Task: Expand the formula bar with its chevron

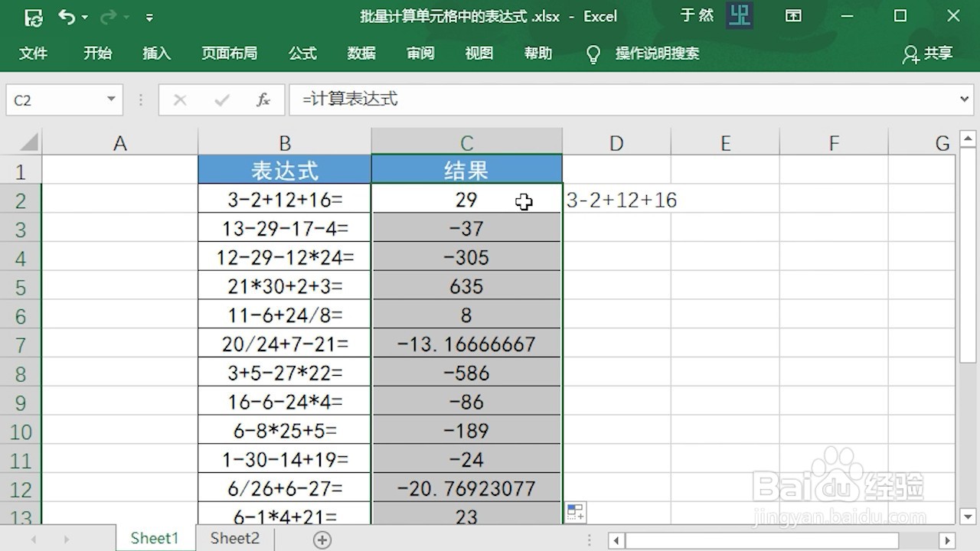Action: (965, 99)
